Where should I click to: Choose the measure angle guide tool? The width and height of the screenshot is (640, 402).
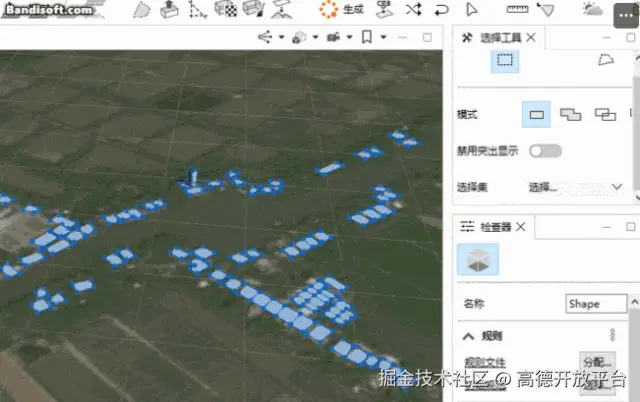198,9
